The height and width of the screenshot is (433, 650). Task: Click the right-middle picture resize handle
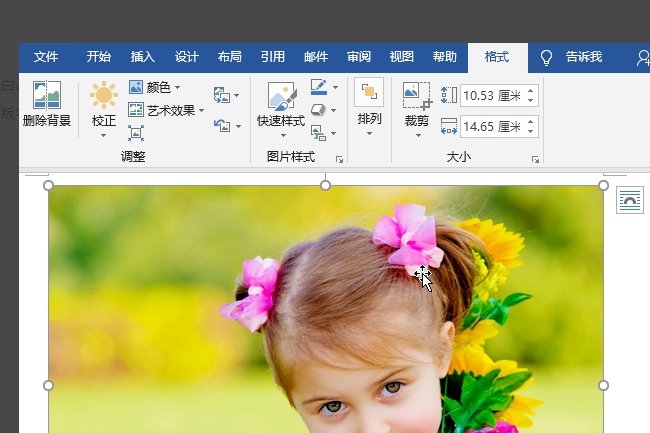coord(604,385)
